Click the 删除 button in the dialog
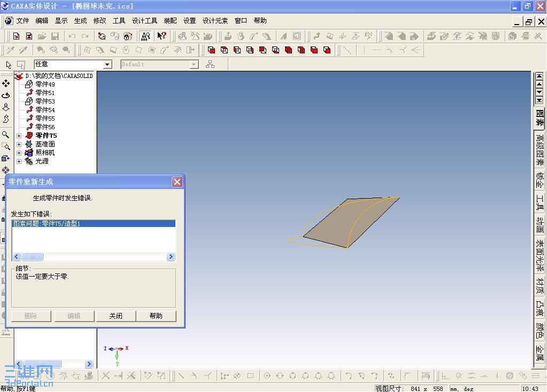Viewport: 547px width, 392px height. click(x=31, y=316)
